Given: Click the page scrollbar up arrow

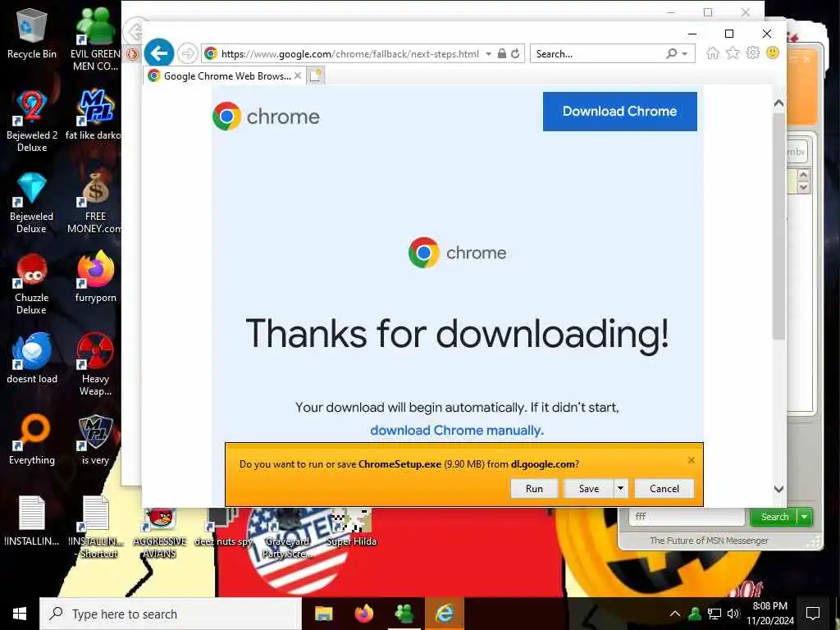Looking at the screenshot, I should tap(779, 103).
